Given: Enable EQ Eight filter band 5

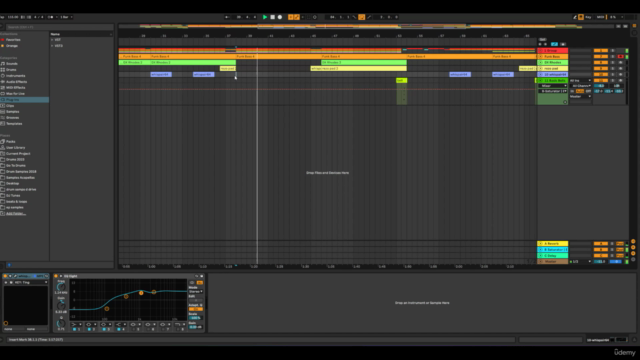Looking at the screenshot, I should [x=133, y=329].
